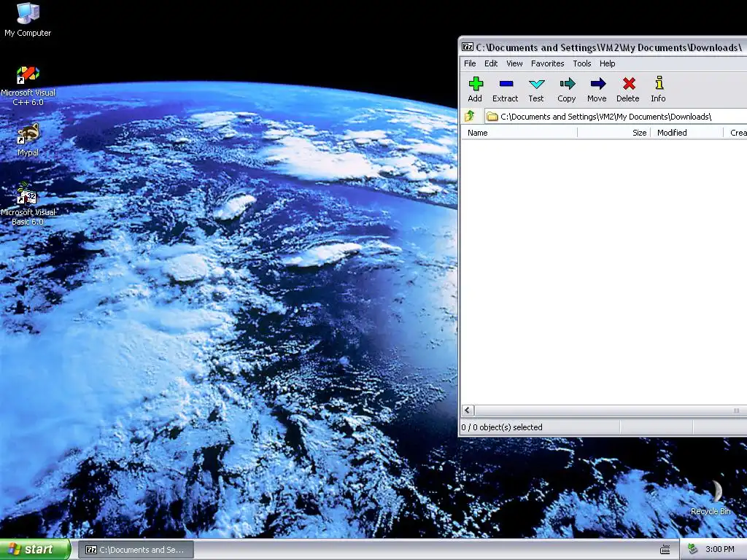
Task: Click the horizontal scrollbar thumb
Action: [x=611, y=411]
